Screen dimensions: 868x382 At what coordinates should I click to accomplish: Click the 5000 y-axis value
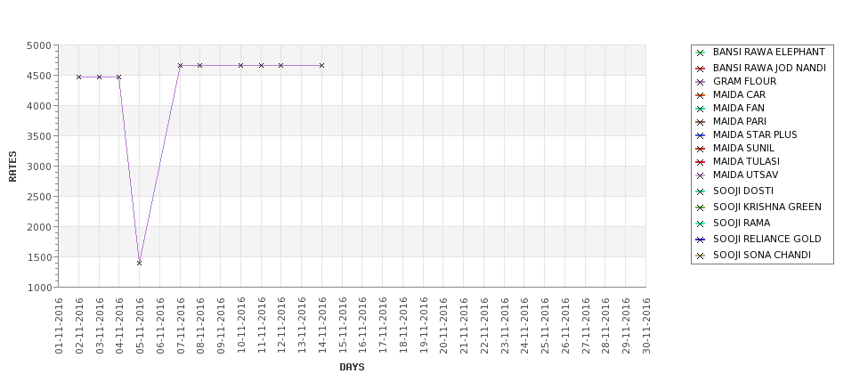point(39,45)
